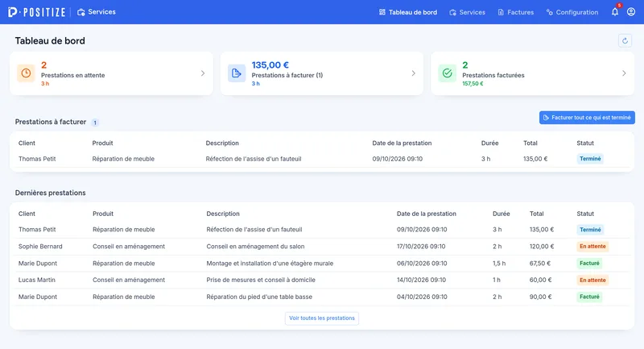Screen dimensions: 644x349
Task: Click the Date de la prestation header in Dernières prestations
Action: [427, 214]
